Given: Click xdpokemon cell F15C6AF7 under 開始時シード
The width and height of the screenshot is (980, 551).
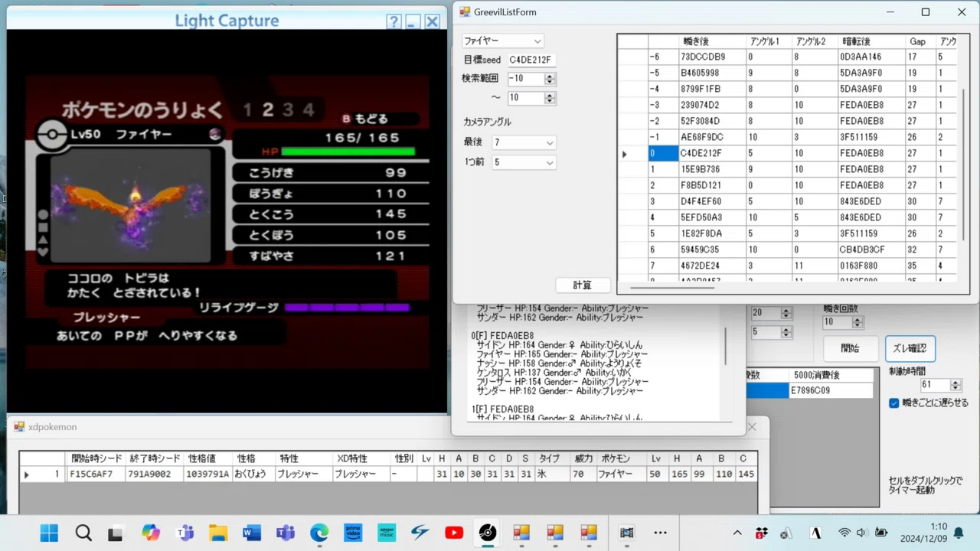Looking at the screenshot, I should [x=96, y=474].
